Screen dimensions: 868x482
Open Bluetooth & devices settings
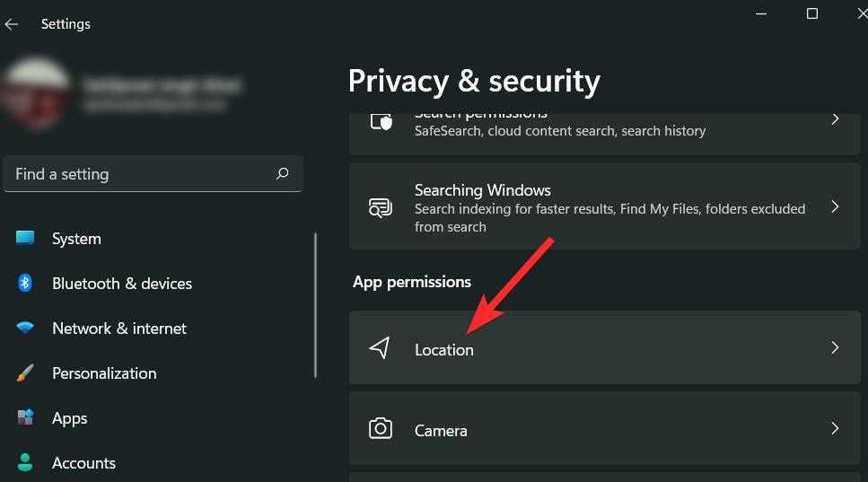(122, 284)
